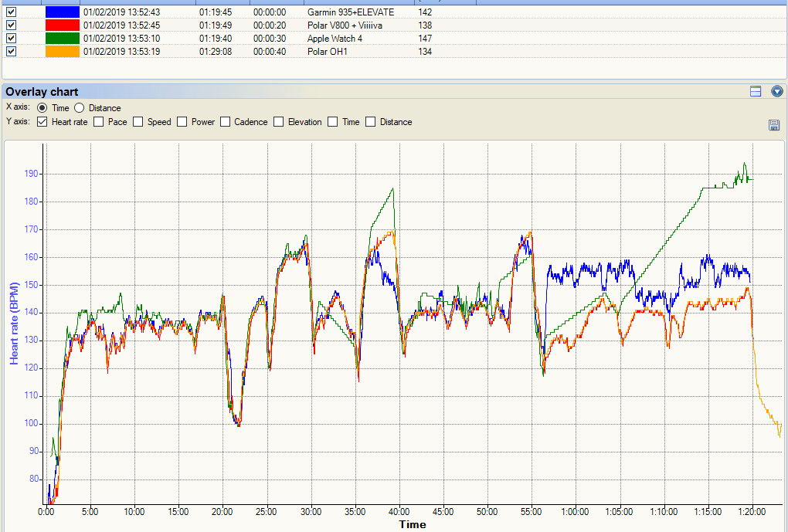Image resolution: width=788 pixels, height=532 pixels.
Task: Click the Heart rate (BPM) axis label
Action: coord(14,324)
